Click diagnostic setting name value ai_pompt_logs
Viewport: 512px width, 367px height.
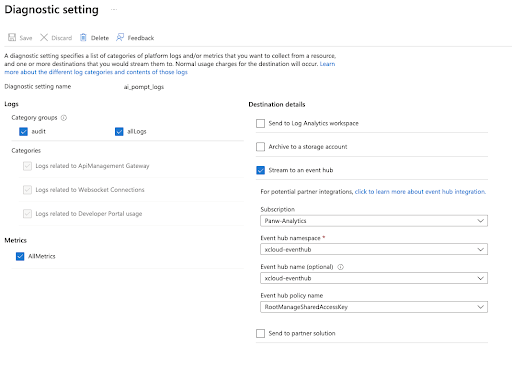tap(144, 87)
